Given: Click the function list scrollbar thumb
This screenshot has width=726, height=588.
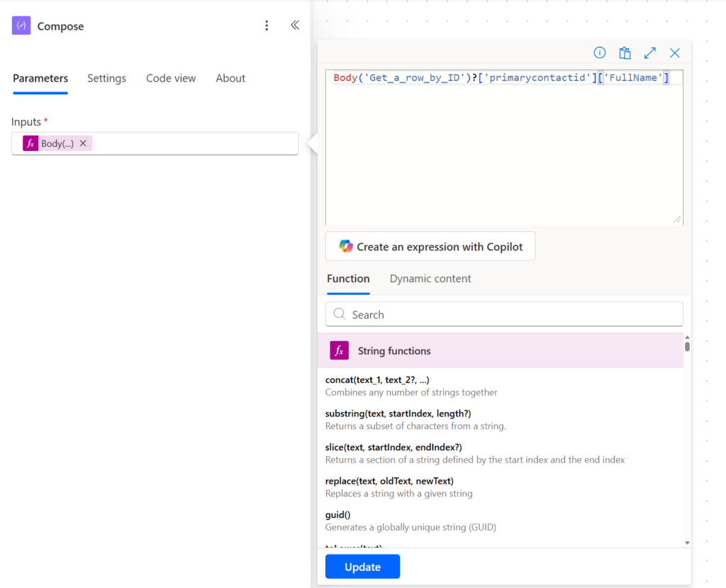Looking at the screenshot, I should pyautogui.click(x=687, y=347).
